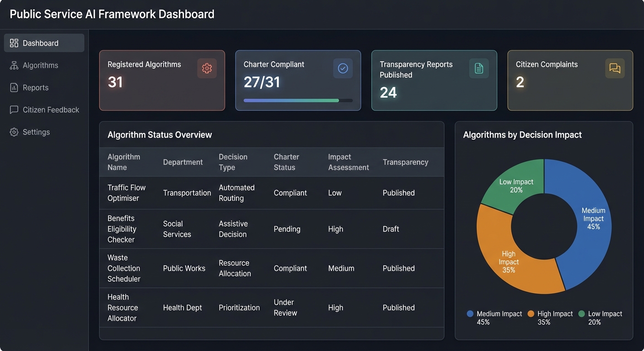Click the checkmark icon on Charter Compliant card
Viewport: 644px width, 351px height.
coord(343,68)
